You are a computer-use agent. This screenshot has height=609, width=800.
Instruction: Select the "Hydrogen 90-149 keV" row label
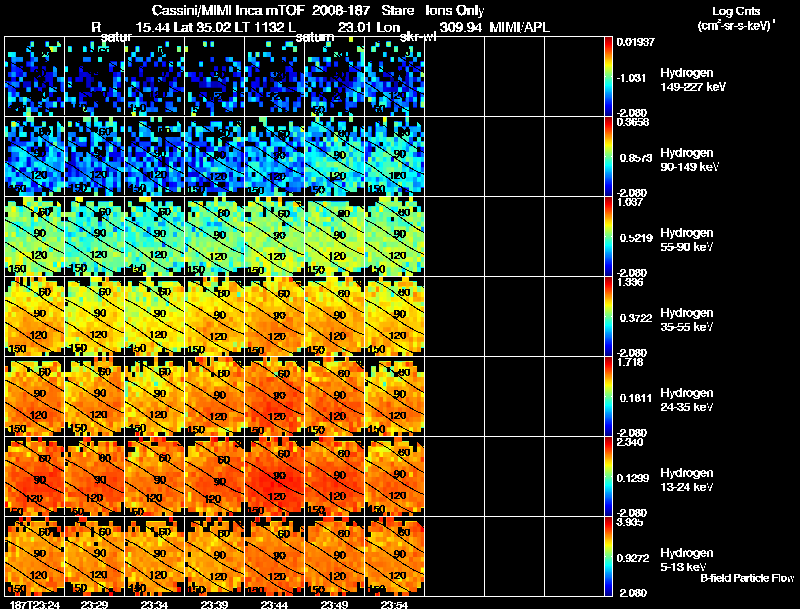(690, 160)
